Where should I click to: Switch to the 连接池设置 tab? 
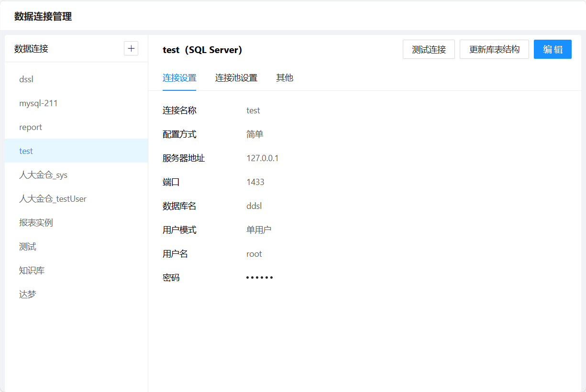(x=236, y=78)
